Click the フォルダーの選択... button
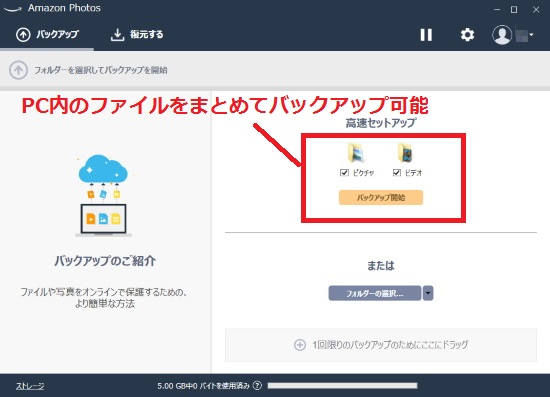The height and width of the screenshot is (397, 550). (375, 293)
